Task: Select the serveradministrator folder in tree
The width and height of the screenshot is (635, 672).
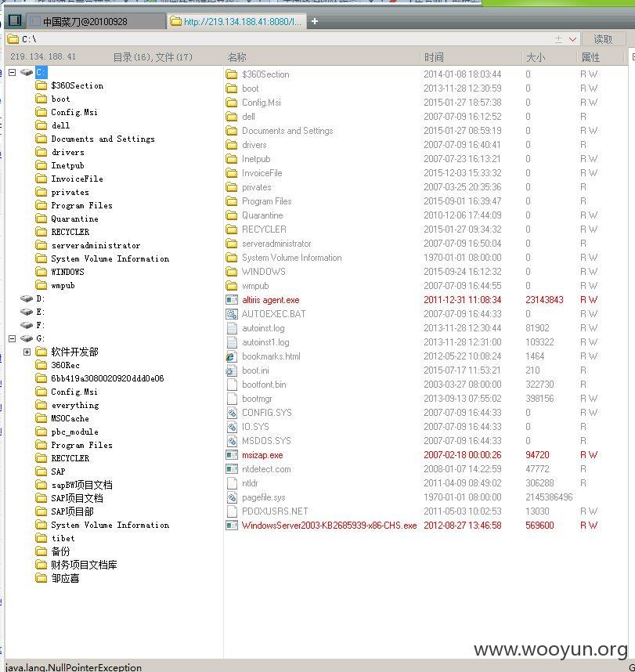Action: (x=96, y=245)
